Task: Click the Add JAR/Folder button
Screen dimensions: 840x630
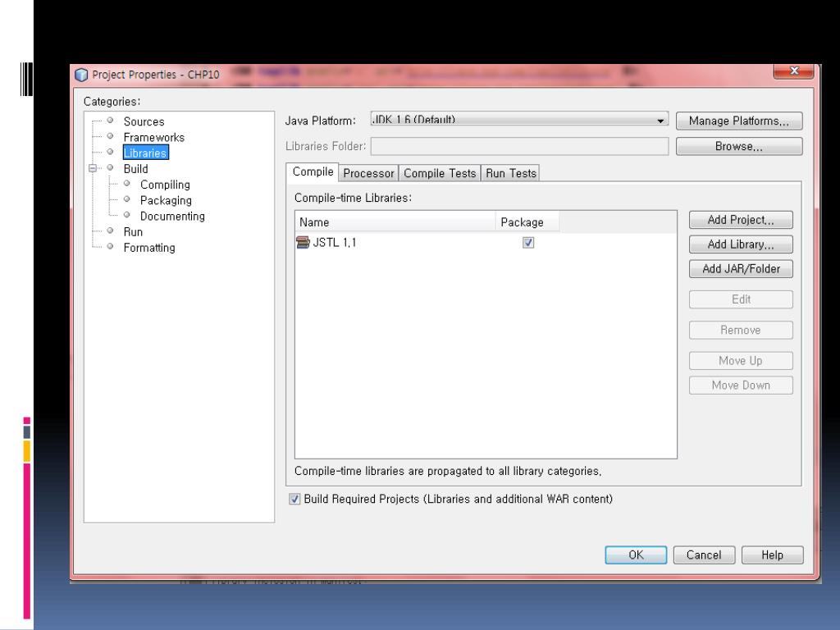Action: [x=741, y=269]
